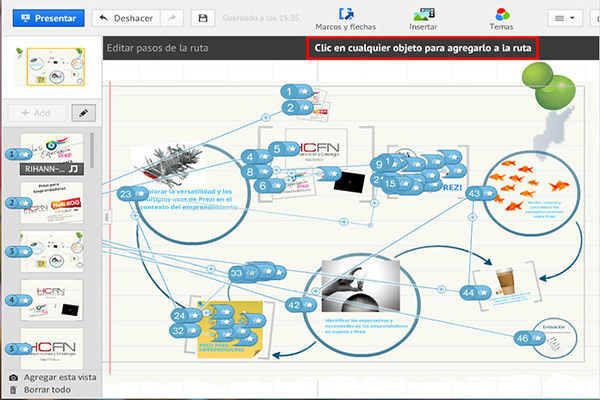Click path marker 4 on canvas
The height and width of the screenshot is (400, 600).
tap(256, 157)
